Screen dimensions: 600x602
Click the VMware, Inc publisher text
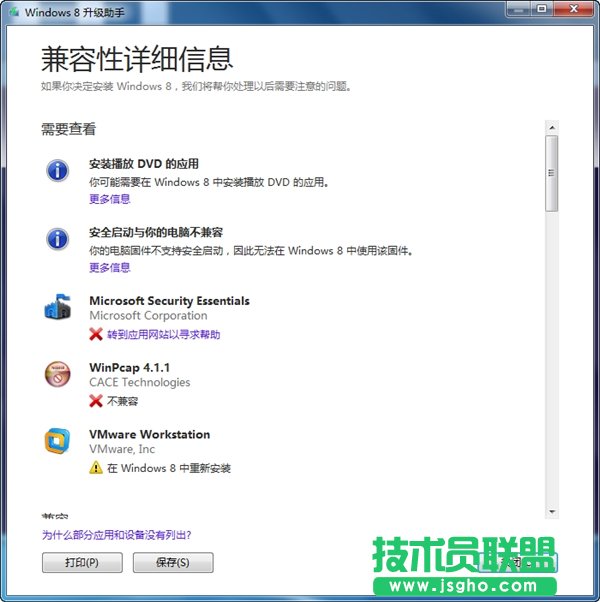point(122,449)
